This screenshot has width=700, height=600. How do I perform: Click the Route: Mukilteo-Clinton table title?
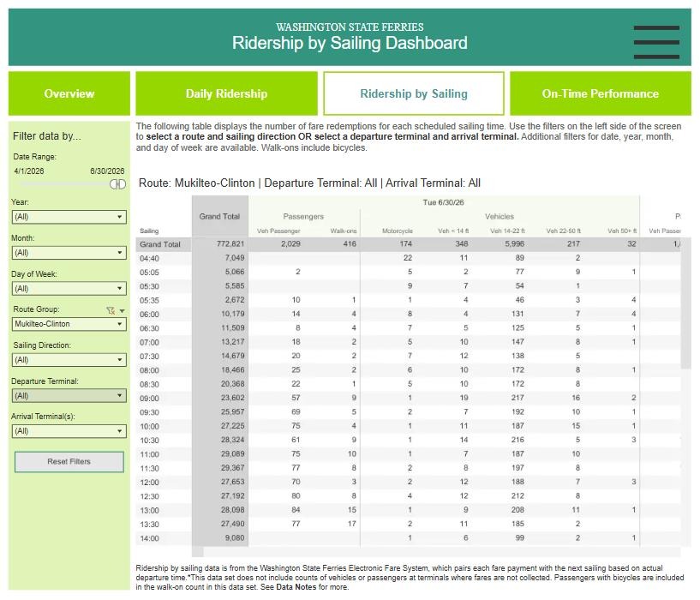coord(309,183)
